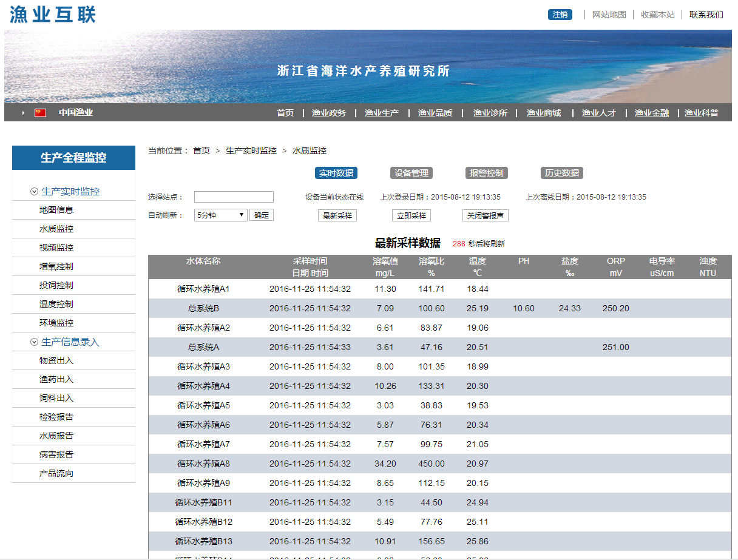Click the small arrow before the flag
Viewport: 738px width, 560px height.
23,113
